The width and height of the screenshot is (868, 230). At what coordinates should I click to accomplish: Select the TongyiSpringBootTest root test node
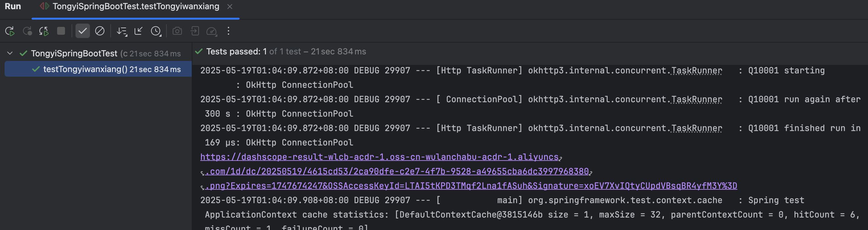pos(98,53)
